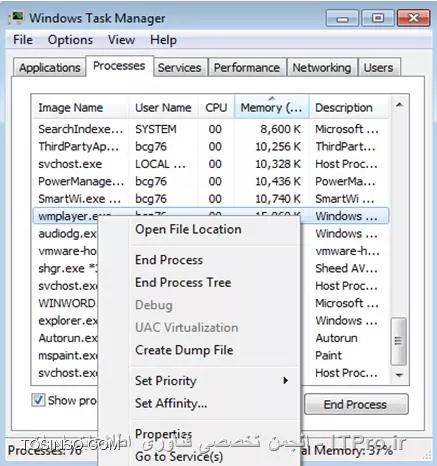Viewport: 437px width, 466px height.
Task: Expand the Set Priority submenu
Action: 199,381
